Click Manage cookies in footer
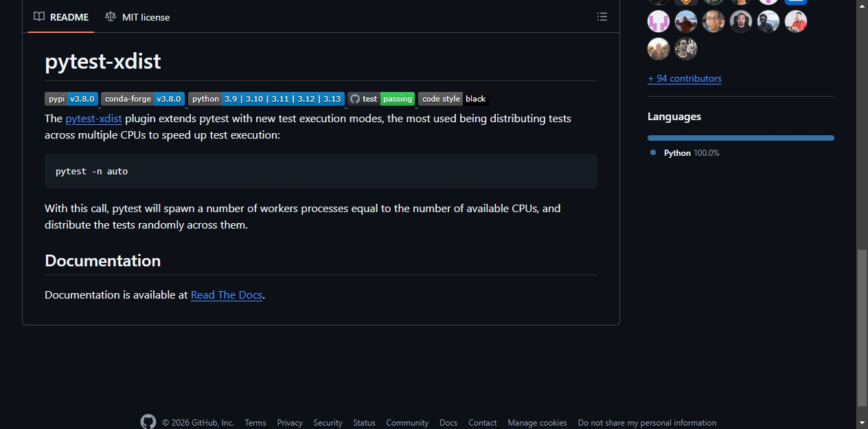 pyautogui.click(x=538, y=423)
